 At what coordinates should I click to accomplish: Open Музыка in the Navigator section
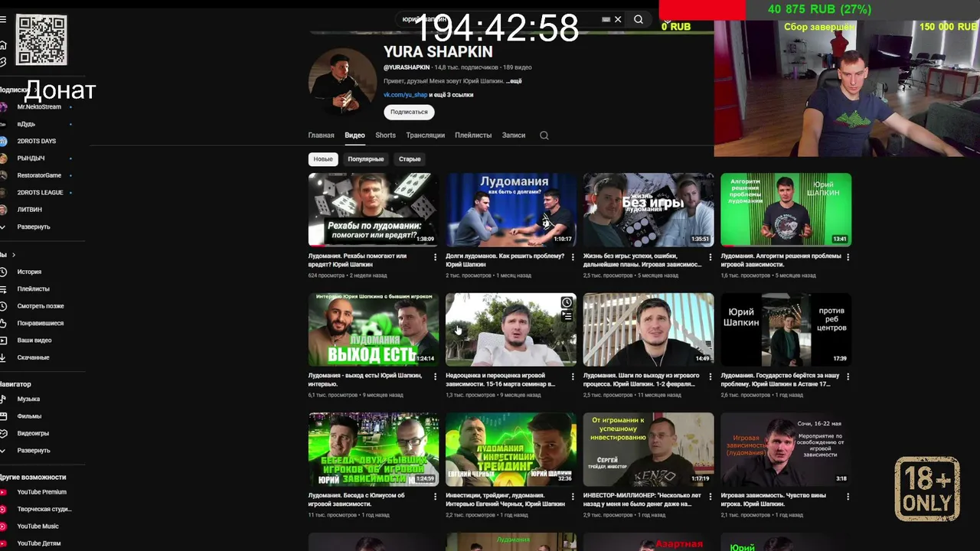coord(28,399)
